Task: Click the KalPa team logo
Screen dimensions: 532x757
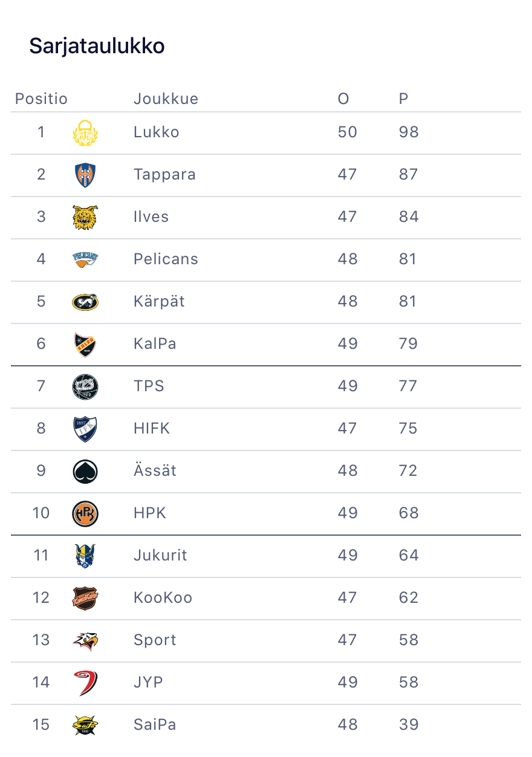Action: pyautogui.click(x=85, y=344)
